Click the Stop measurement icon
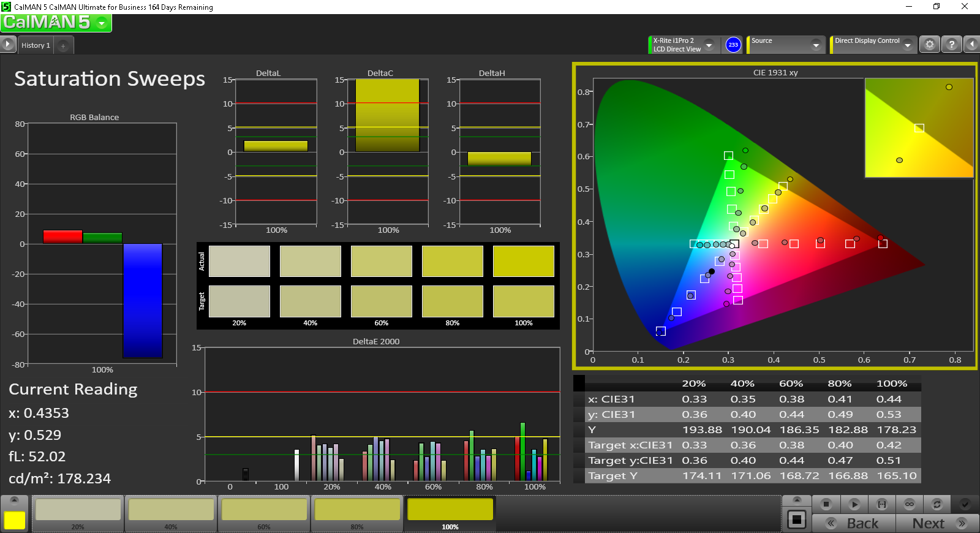Viewport: 980px width, 533px height. pyautogui.click(x=826, y=504)
